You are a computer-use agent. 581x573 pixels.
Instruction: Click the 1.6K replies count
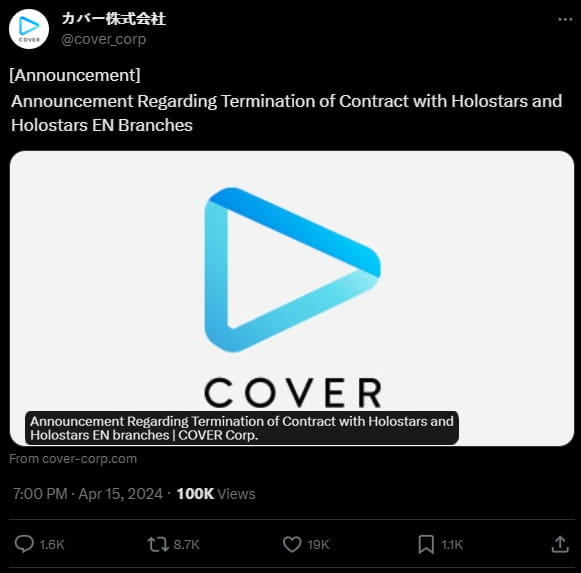tap(52, 544)
